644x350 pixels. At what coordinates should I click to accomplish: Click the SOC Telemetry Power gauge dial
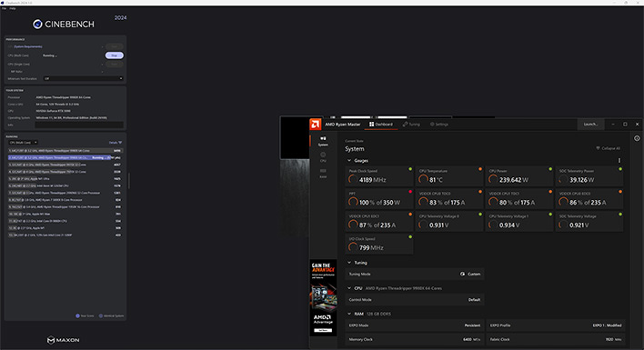pos(564,179)
